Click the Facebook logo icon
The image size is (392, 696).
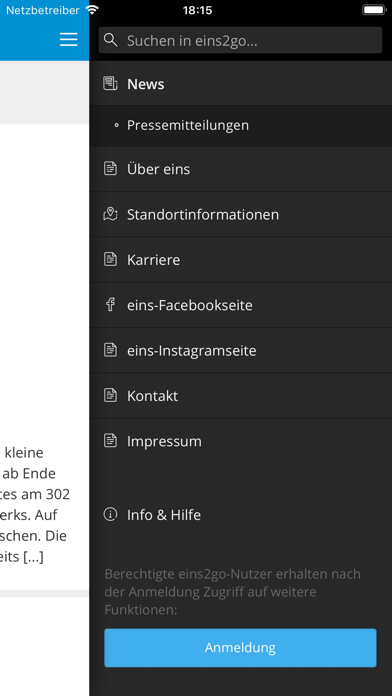[110, 304]
